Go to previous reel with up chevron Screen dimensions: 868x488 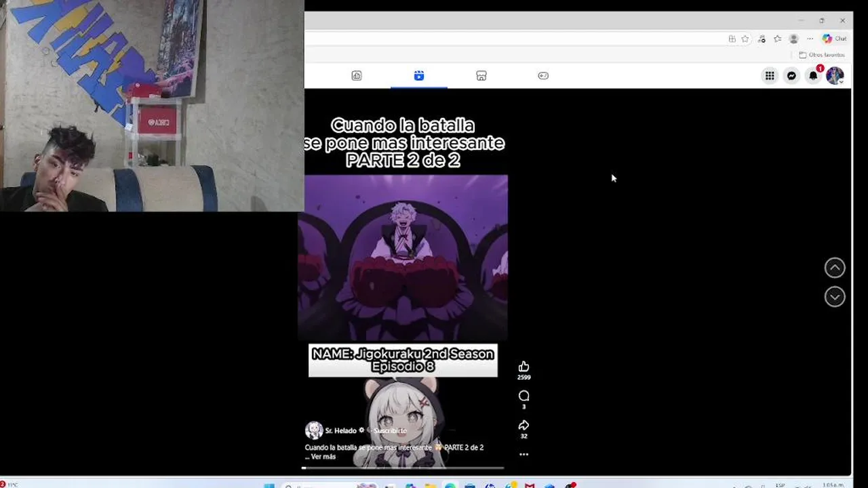tap(835, 268)
